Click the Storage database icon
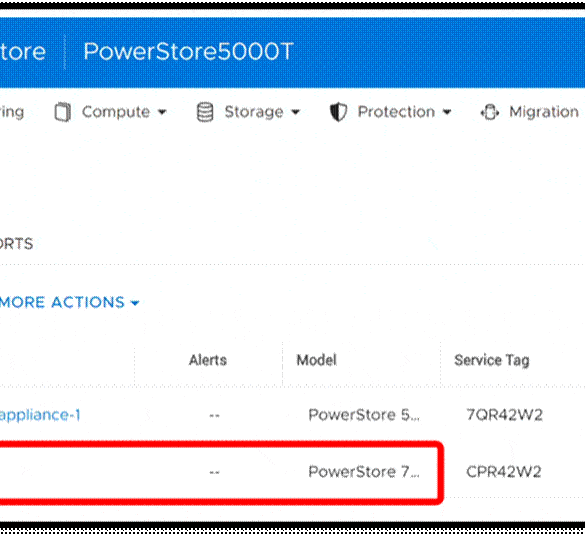This screenshot has width=585, height=542. coord(205,112)
